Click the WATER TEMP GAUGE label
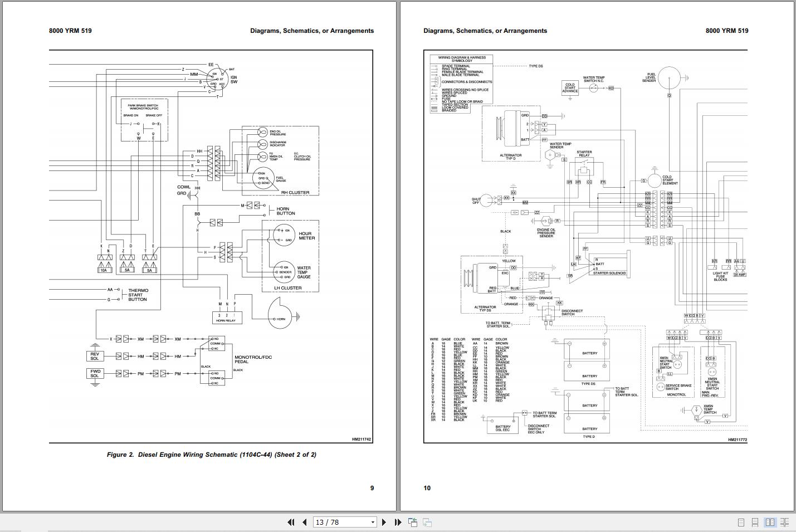The width and height of the screenshot is (796, 532). 304,272
